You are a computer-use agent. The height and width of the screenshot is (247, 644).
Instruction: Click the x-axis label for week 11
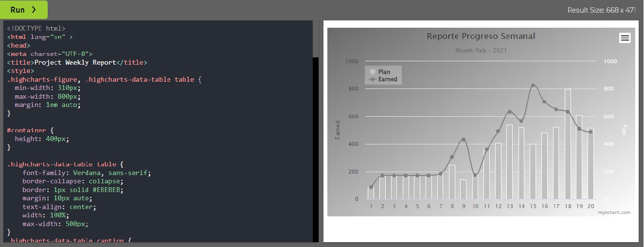[x=486, y=206]
